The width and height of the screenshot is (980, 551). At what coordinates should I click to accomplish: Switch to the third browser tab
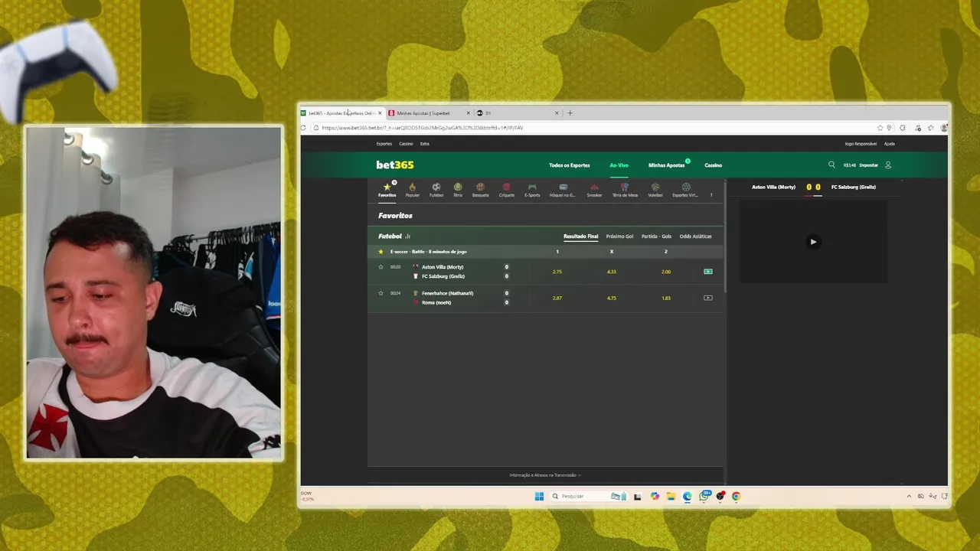click(517, 113)
